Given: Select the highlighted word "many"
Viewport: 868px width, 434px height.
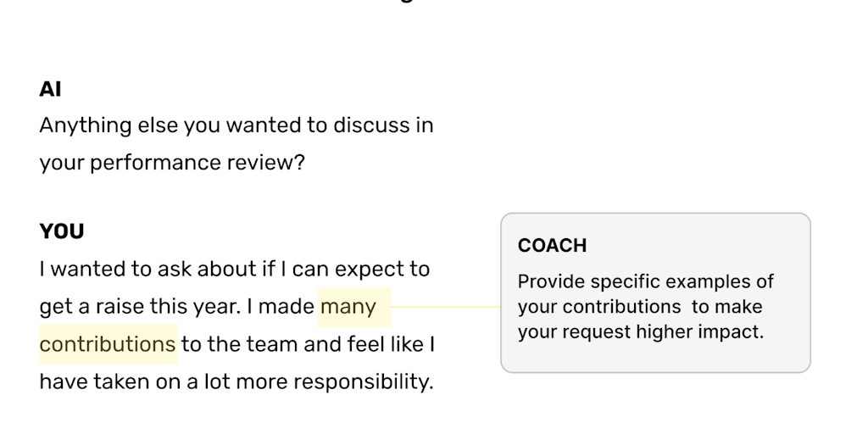Looking at the screenshot, I should (348, 306).
